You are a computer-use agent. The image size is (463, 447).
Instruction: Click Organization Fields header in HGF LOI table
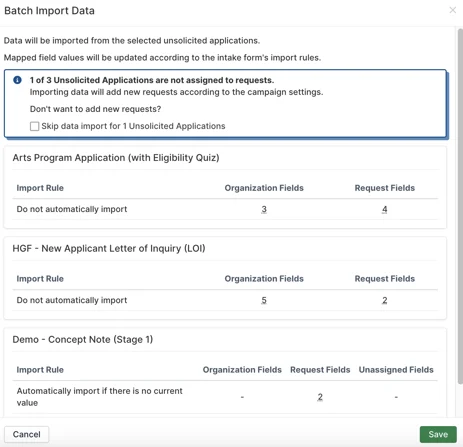click(x=264, y=279)
